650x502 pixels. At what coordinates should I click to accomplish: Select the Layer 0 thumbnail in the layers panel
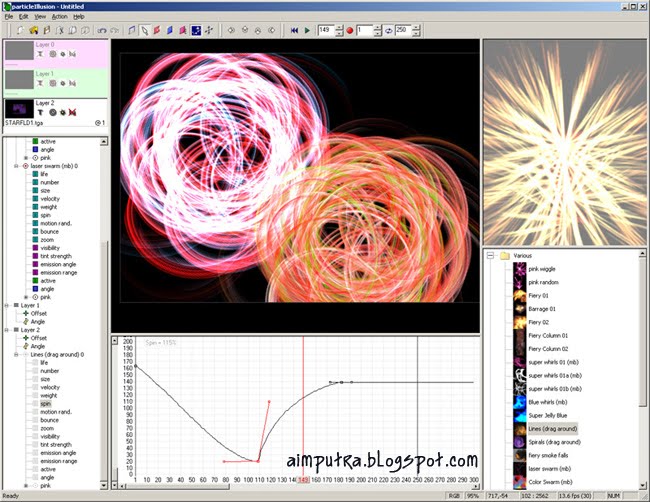(x=19, y=51)
